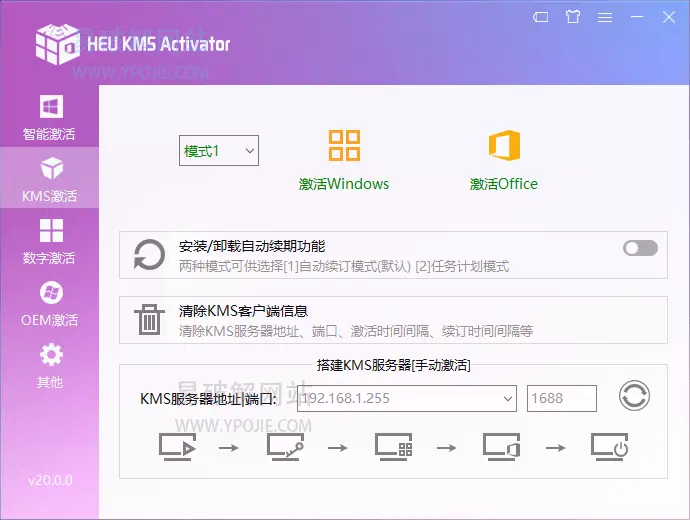Click the 两种模式可供选择 description text

pyautogui.click(x=344, y=266)
